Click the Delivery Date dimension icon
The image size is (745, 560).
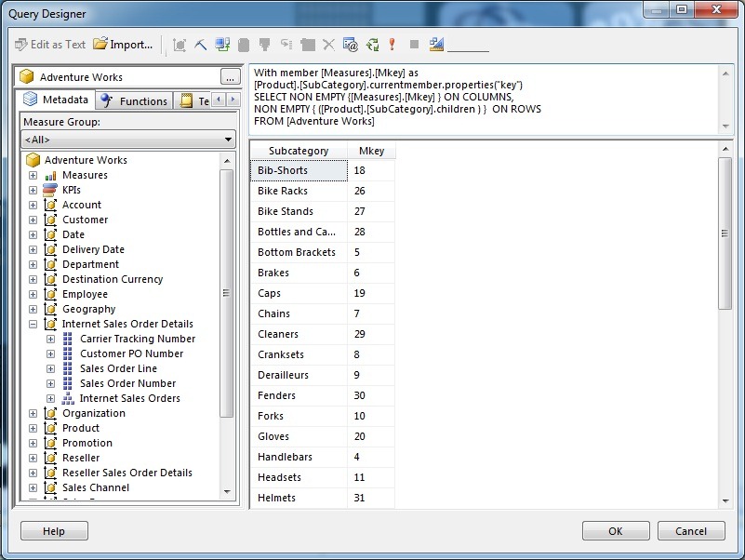(x=50, y=249)
